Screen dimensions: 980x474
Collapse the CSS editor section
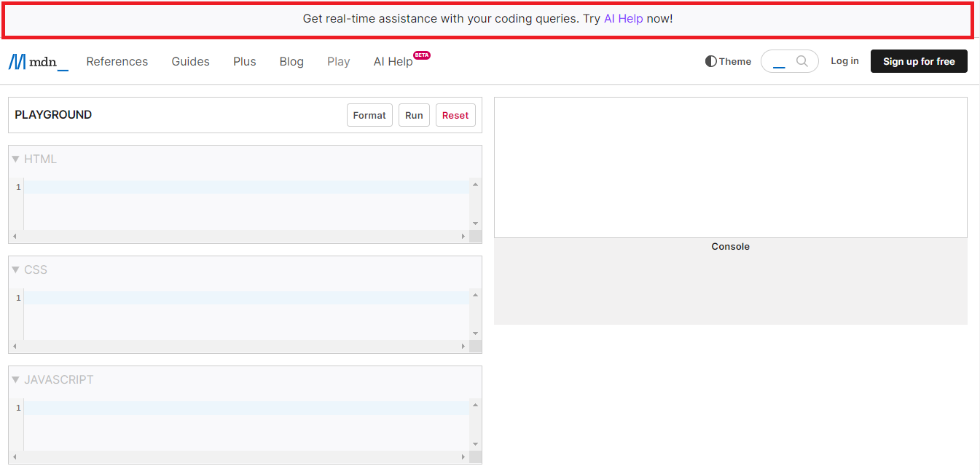click(x=16, y=270)
